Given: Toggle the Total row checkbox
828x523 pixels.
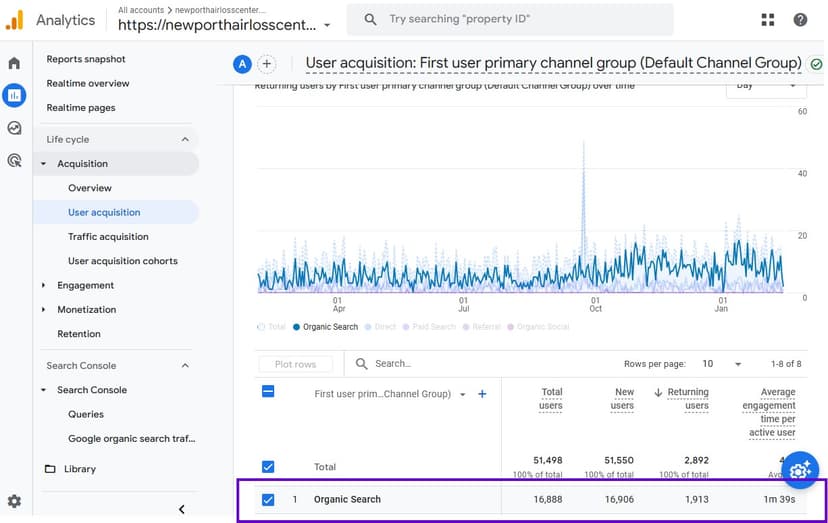Looking at the screenshot, I should (267, 467).
